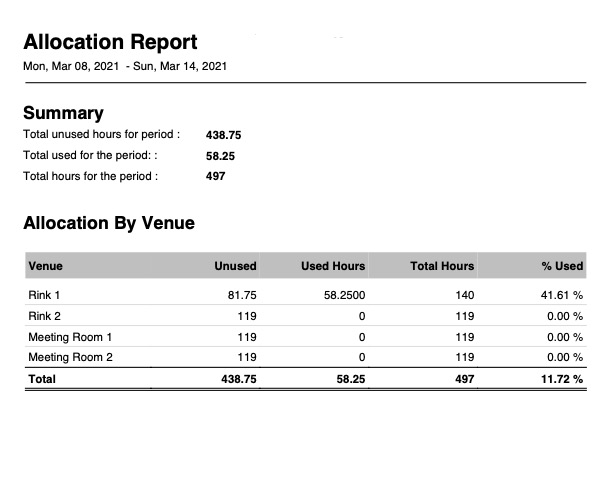Click the Total Hours column header
The width and height of the screenshot is (611, 491).
(x=441, y=266)
